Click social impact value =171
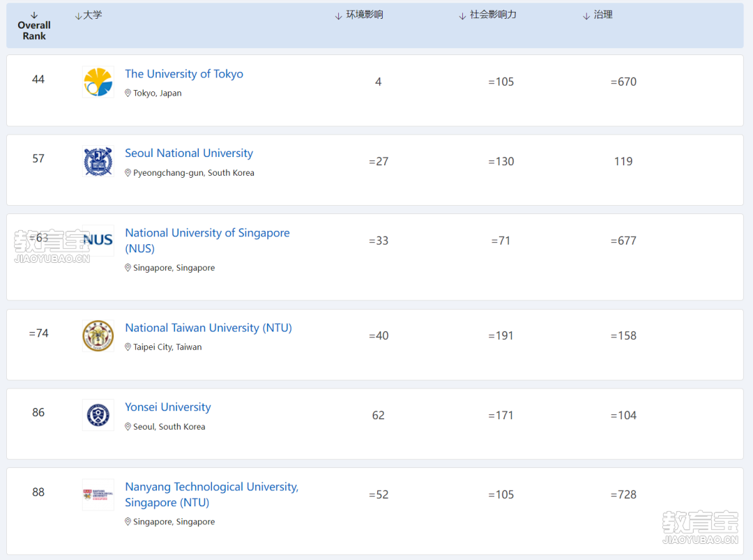 point(501,416)
